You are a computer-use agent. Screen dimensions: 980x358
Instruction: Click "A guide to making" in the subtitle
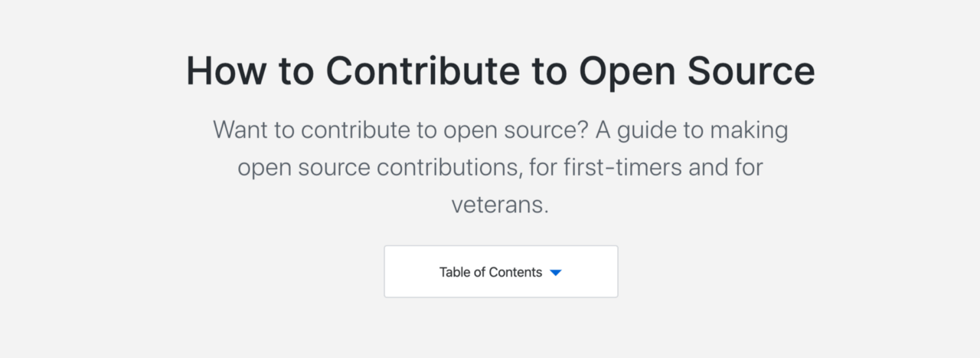click(691, 130)
